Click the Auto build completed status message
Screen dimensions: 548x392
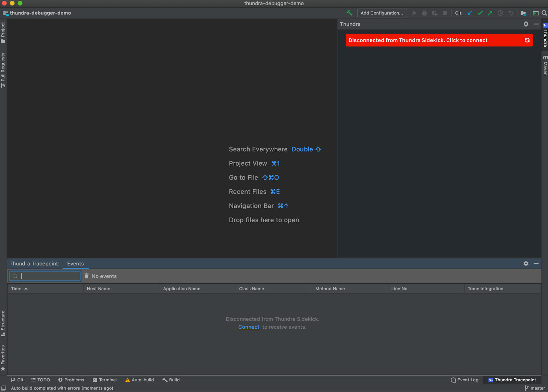point(62,388)
